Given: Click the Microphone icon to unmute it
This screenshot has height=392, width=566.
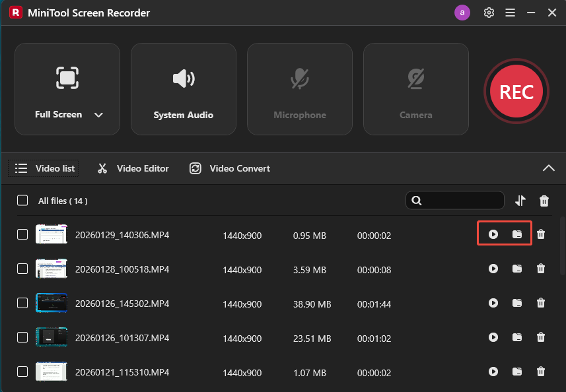Looking at the screenshot, I should pos(299,79).
